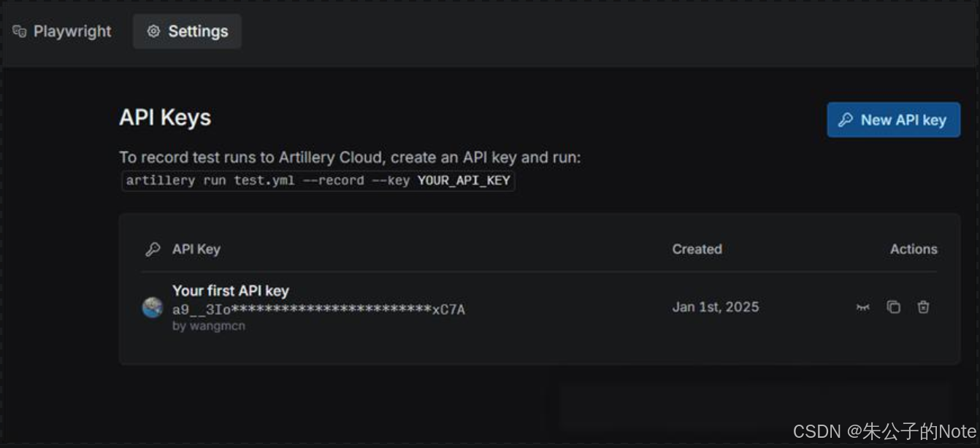Click the API Keys page heading

tap(165, 117)
